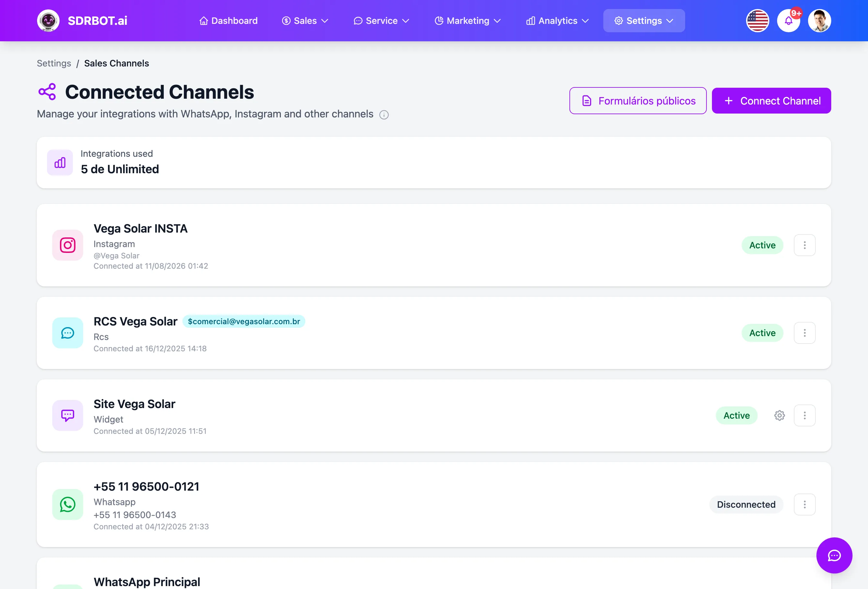Select the WhatsApp Principal channel title

click(x=147, y=582)
